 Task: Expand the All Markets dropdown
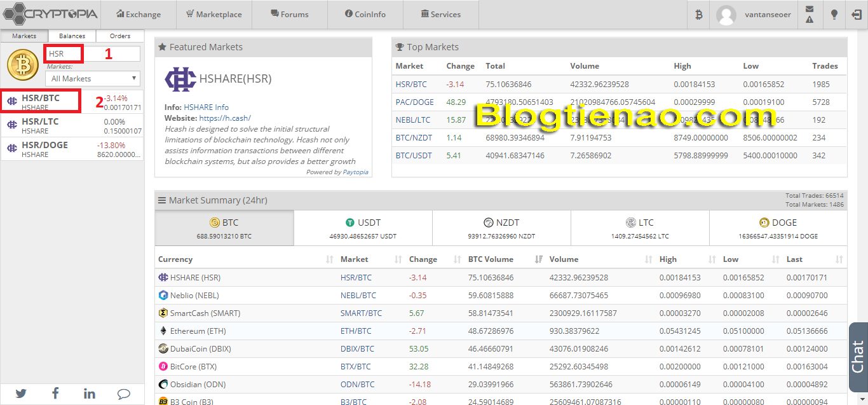[x=93, y=78]
